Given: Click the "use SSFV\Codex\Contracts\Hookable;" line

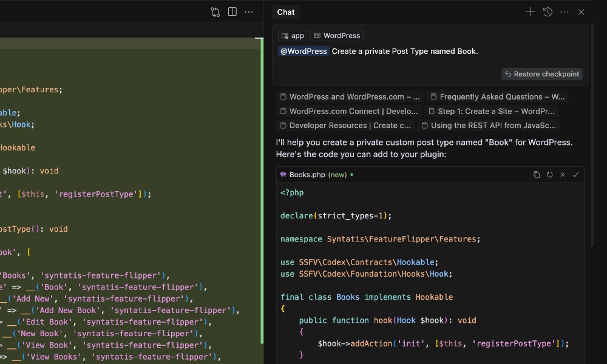Looking at the screenshot, I should click(359, 262).
